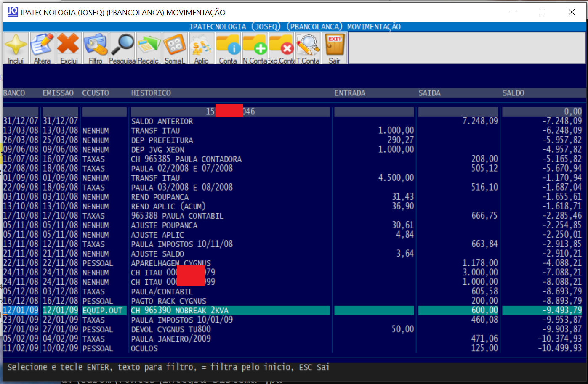Show Conta folder information
588x384 pixels.
[x=228, y=48]
